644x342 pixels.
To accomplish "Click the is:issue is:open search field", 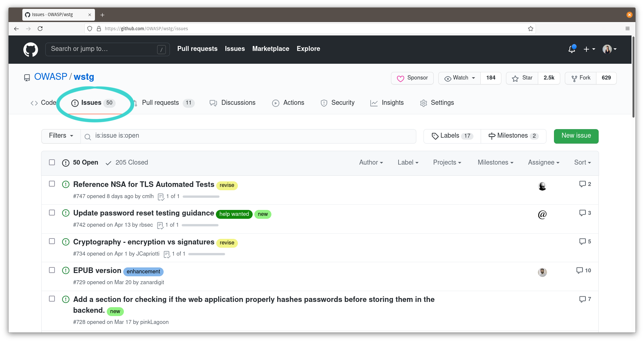I will 248,136.
